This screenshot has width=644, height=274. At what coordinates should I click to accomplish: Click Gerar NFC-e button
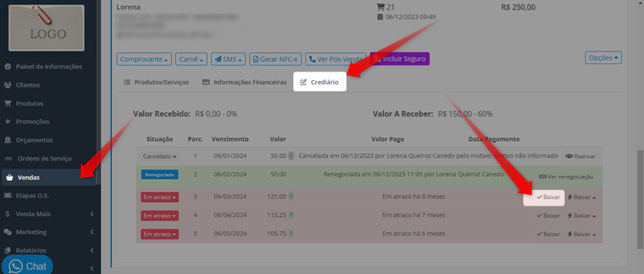275,59
